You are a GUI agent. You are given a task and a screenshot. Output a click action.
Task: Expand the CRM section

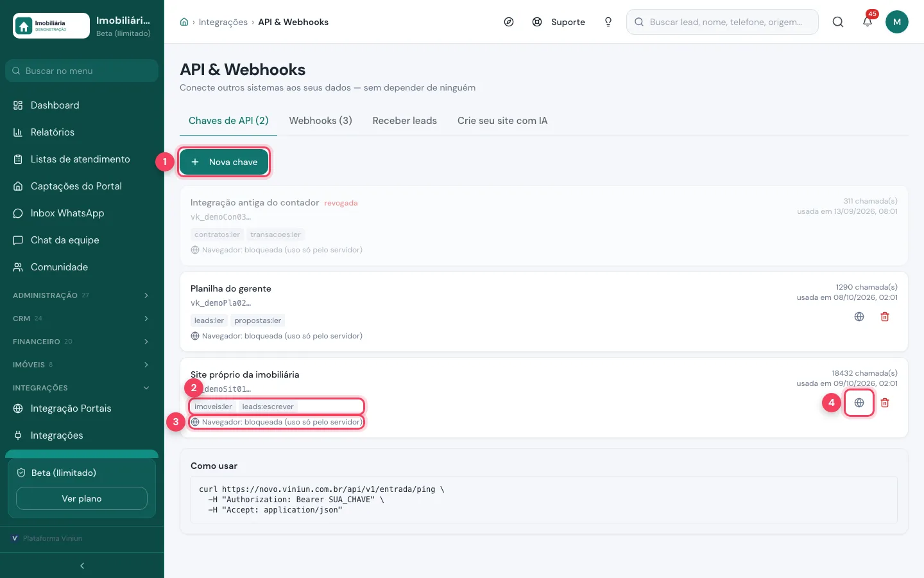tap(82, 319)
